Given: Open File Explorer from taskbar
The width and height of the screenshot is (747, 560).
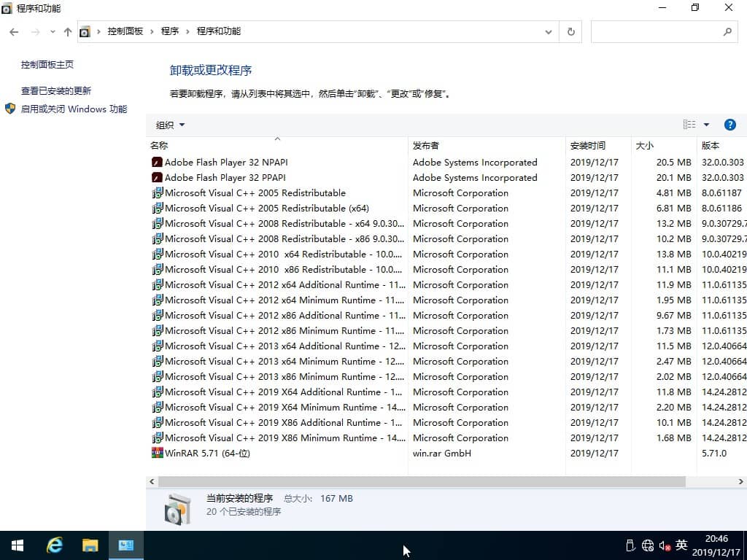Looking at the screenshot, I should (x=90, y=545).
